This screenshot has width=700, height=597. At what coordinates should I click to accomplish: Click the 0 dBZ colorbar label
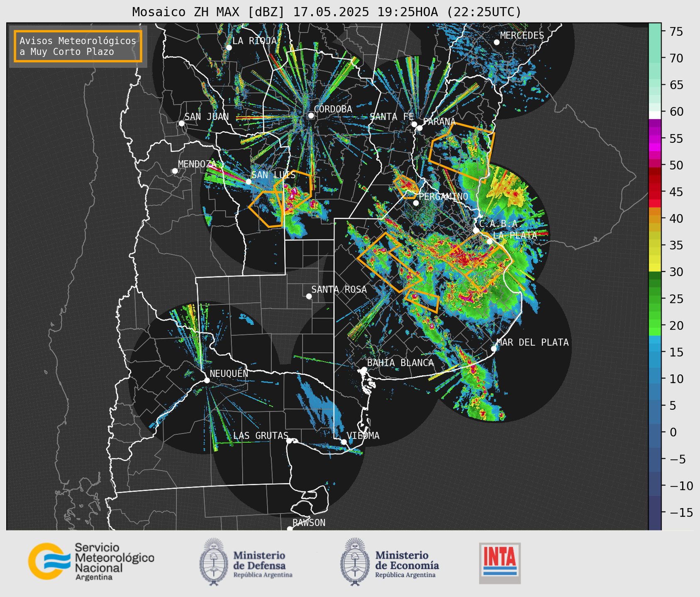[x=673, y=433]
